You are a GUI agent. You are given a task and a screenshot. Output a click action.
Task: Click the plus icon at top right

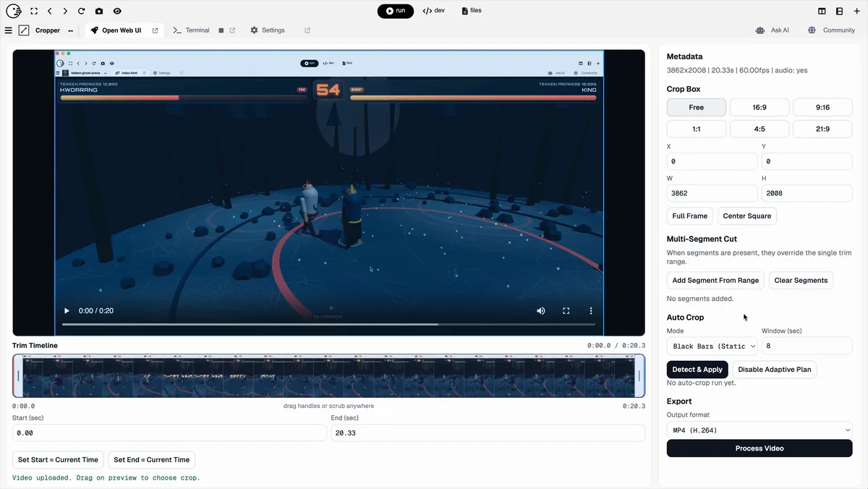(x=856, y=12)
